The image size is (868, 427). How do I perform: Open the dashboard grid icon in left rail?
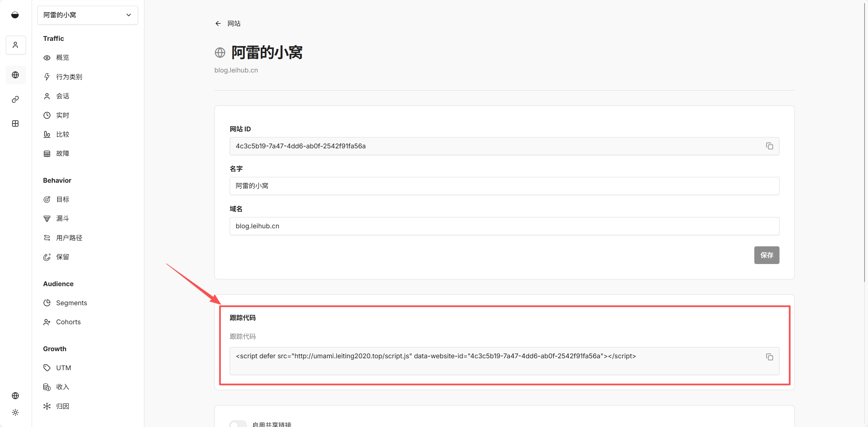(x=15, y=124)
